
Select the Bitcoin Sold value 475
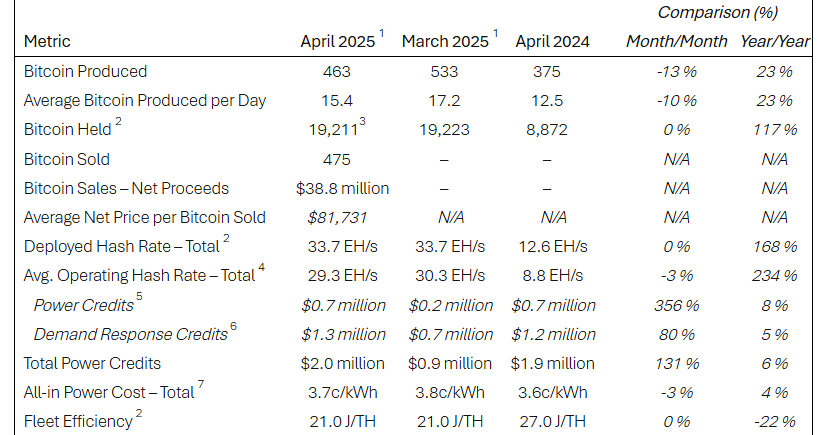(x=342, y=159)
